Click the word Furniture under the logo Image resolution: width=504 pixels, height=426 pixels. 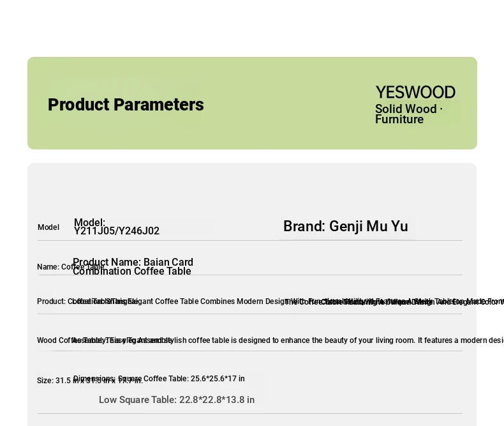399,119
